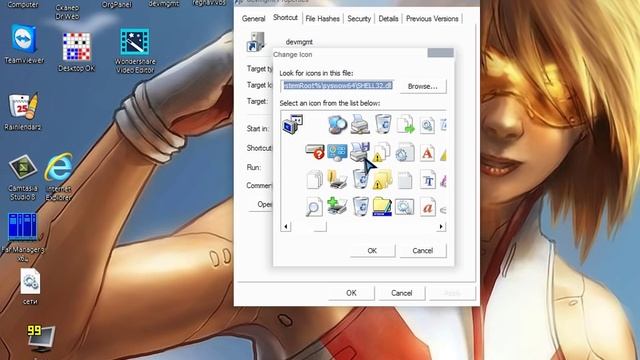Open TeamViewer desktop shortcut

click(24, 44)
